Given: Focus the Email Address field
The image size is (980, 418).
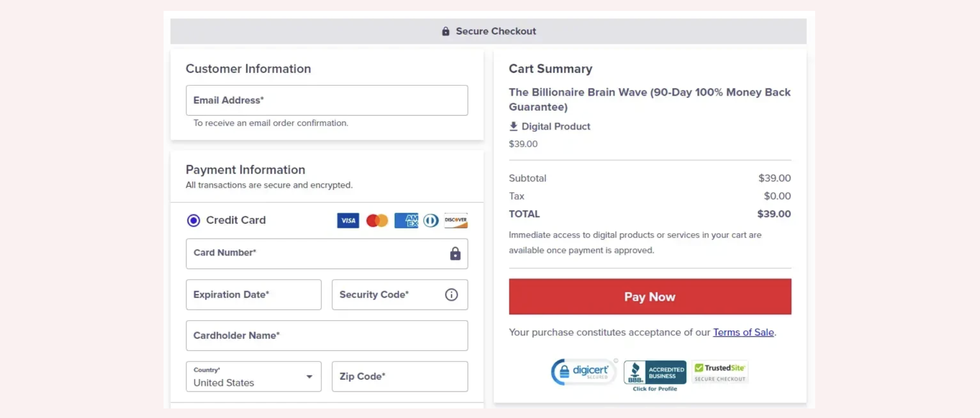Looking at the screenshot, I should coord(327,100).
